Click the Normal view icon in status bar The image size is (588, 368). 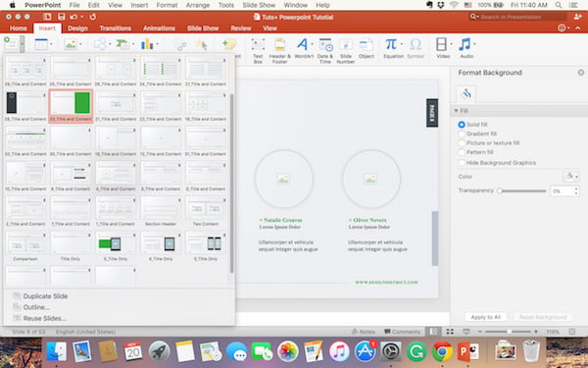(433, 332)
